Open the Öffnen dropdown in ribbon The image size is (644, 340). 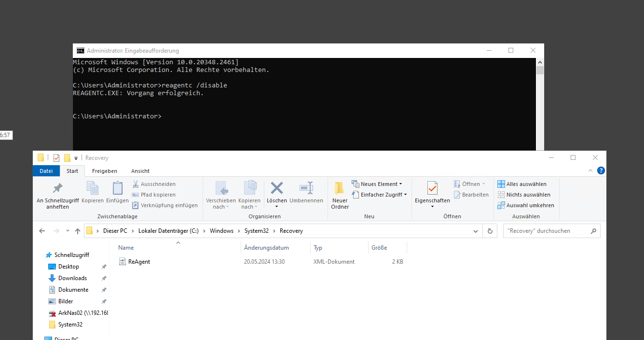coord(470,184)
